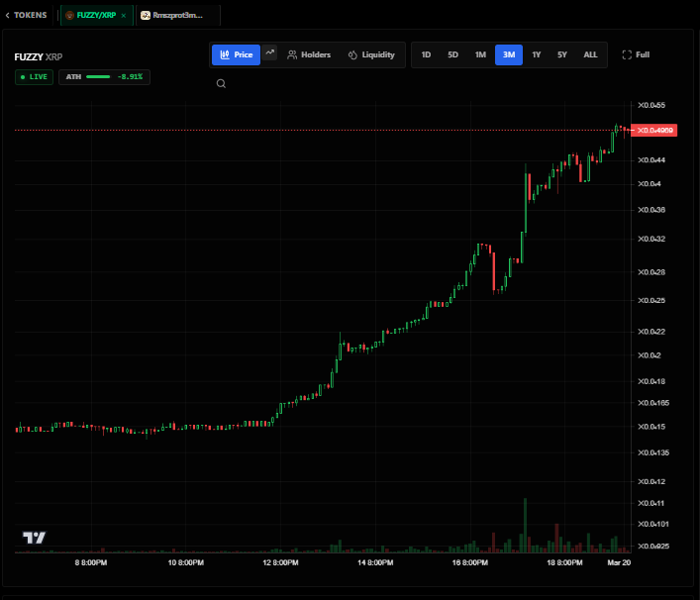Switch to the FUZZY/XRP tab
The image size is (700, 600).
point(96,15)
